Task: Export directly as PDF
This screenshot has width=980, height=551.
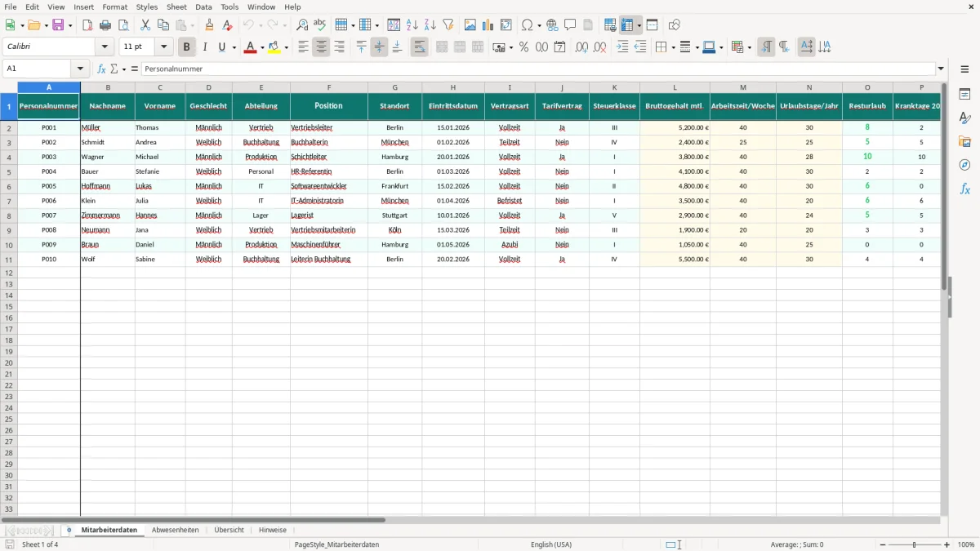Action: coord(87,25)
